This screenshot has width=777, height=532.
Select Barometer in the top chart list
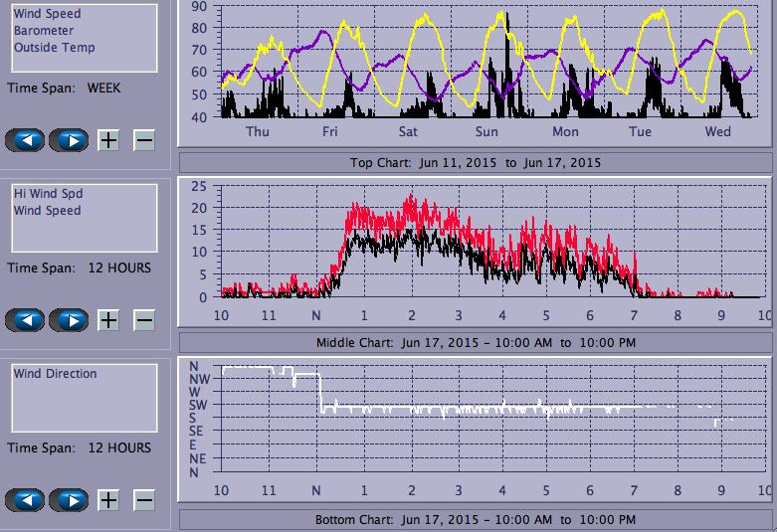(43, 31)
